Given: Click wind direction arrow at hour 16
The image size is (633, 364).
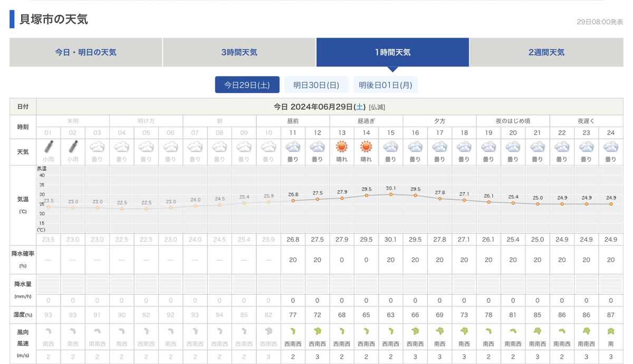Looking at the screenshot, I should [415, 331].
